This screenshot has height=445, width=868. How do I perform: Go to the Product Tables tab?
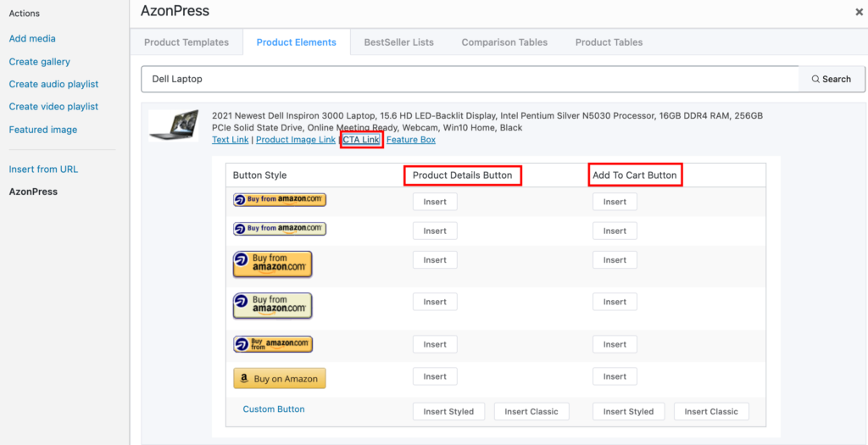coord(609,42)
